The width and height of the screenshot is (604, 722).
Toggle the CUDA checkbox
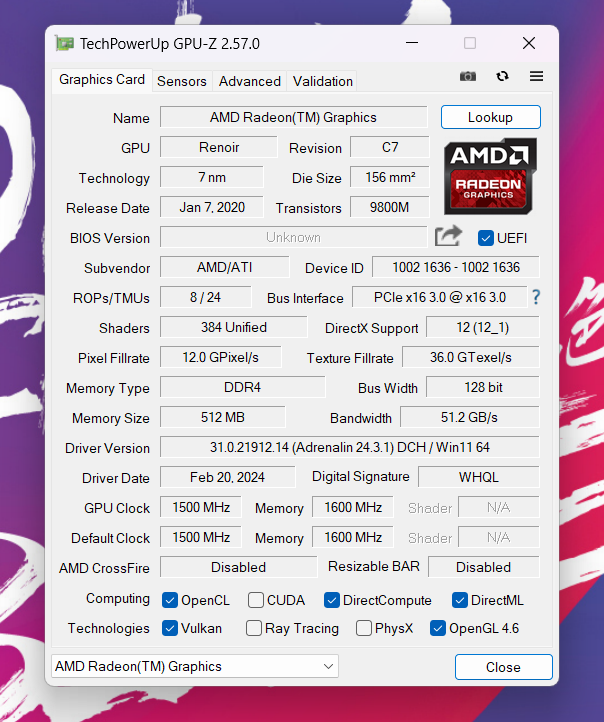click(x=256, y=600)
